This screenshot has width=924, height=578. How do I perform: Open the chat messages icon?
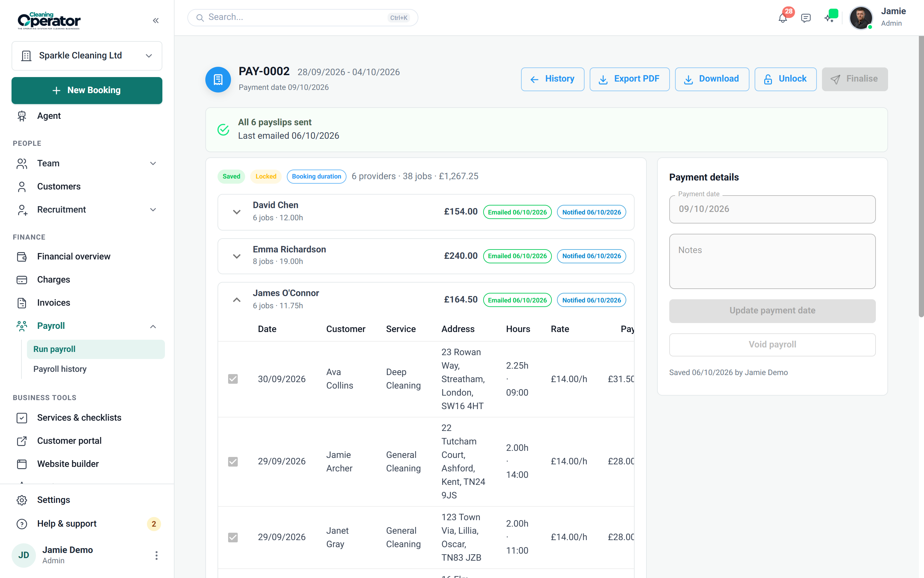(806, 18)
